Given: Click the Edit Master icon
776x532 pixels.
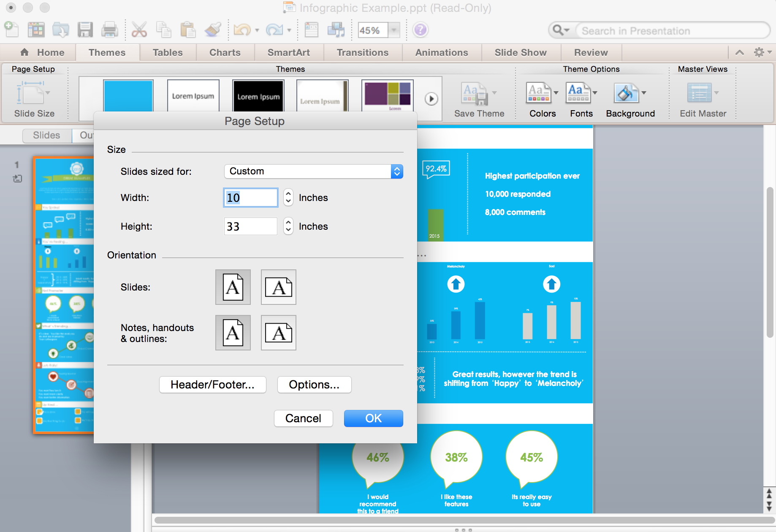Looking at the screenshot, I should [x=699, y=92].
